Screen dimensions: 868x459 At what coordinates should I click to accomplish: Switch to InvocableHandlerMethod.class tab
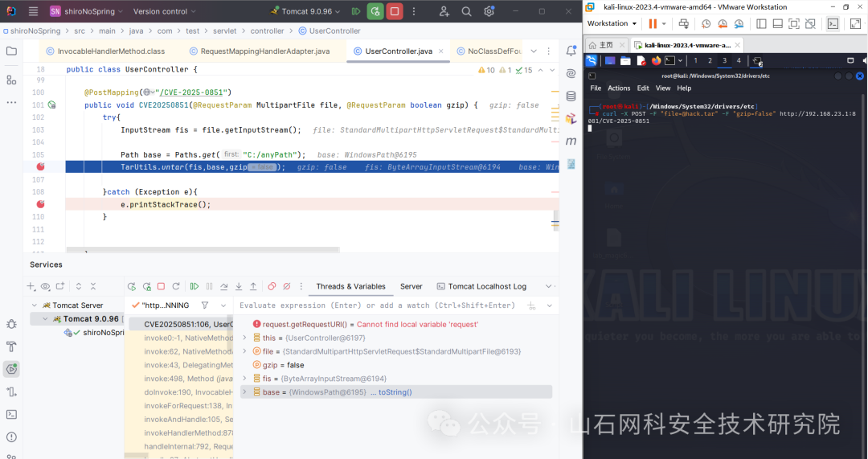(x=106, y=51)
